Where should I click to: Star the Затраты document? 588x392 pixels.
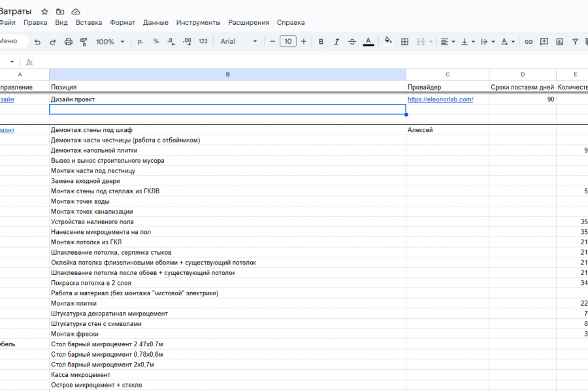(44, 12)
